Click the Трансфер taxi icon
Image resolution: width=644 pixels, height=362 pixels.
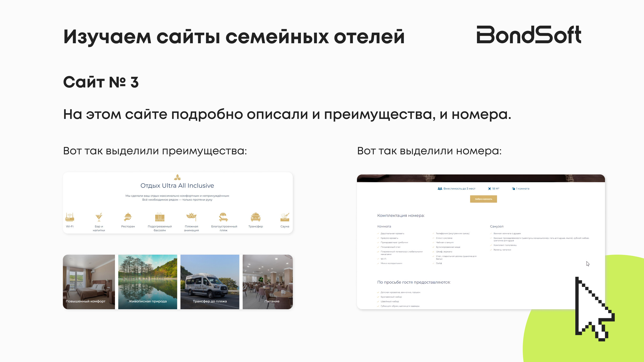[x=256, y=217]
